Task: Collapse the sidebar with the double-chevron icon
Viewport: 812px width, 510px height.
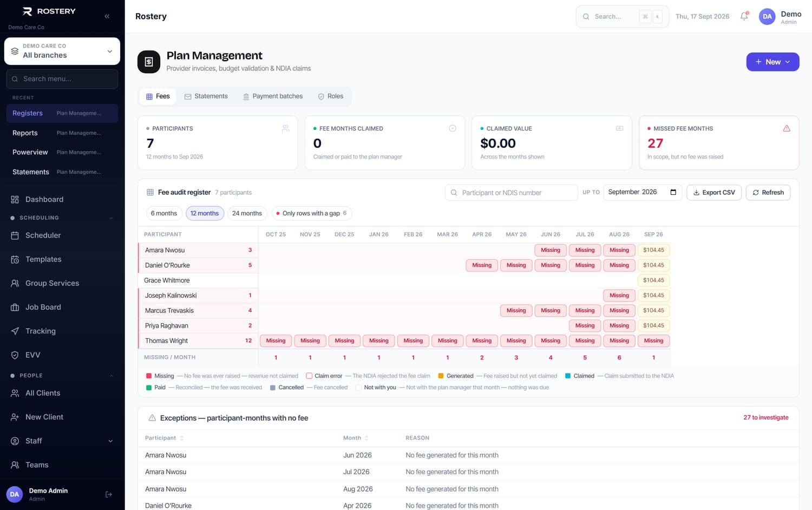Action: (x=107, y=16)
